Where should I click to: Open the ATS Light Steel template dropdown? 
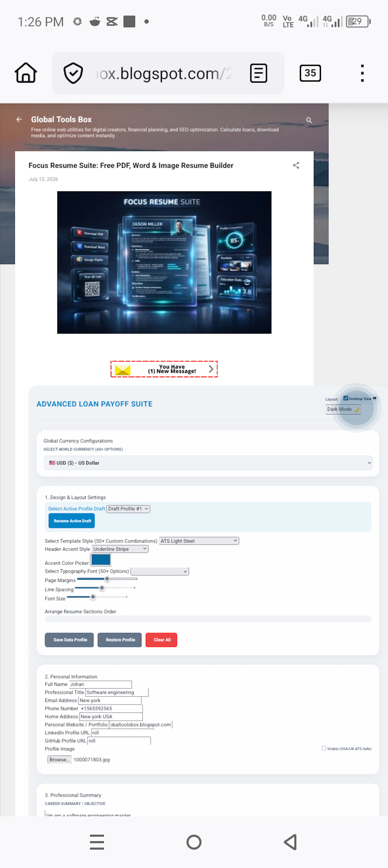199,540
